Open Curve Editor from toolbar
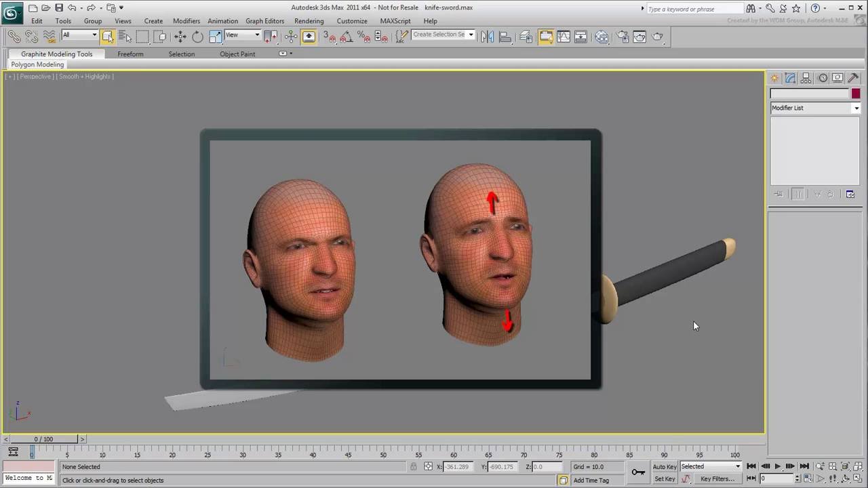Screen dimensions: 868x488 point(564,37)
